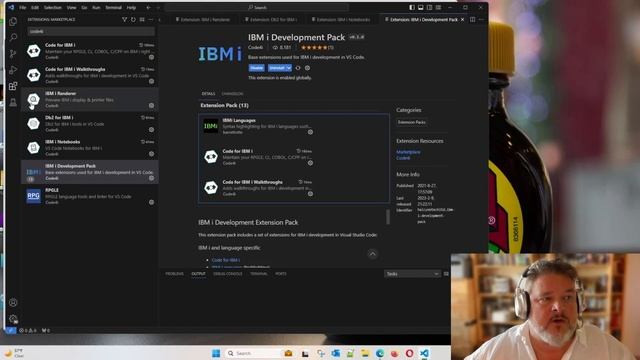
Task: Open the Search view in activity bar
Action: 13,38
